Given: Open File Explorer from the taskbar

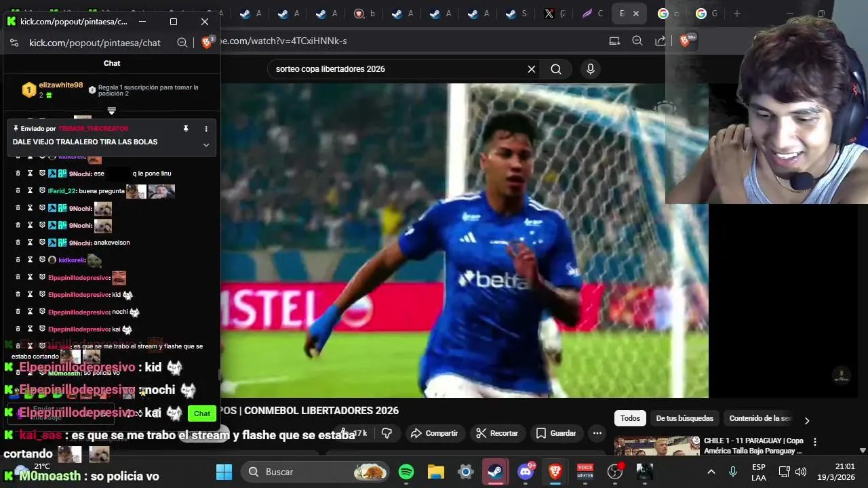Looking at the screenshot, I should [x=435, y=472].
